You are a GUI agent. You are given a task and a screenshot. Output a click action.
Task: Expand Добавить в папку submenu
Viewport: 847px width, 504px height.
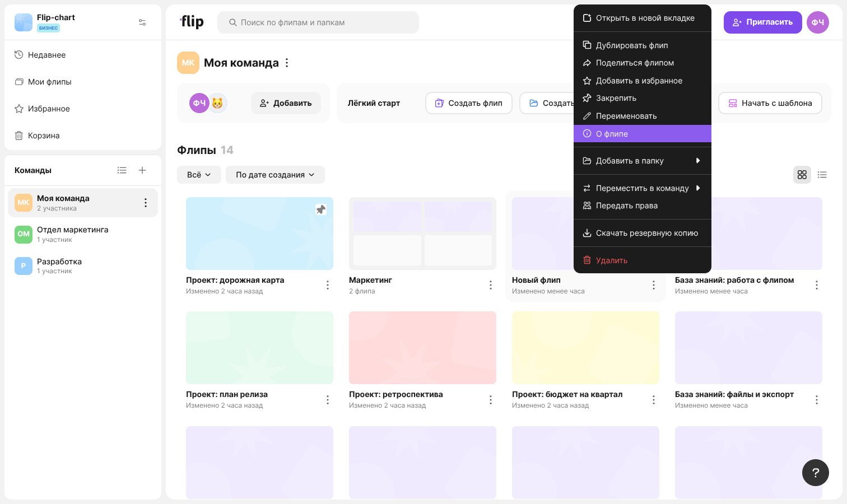[x=643, y=161]
